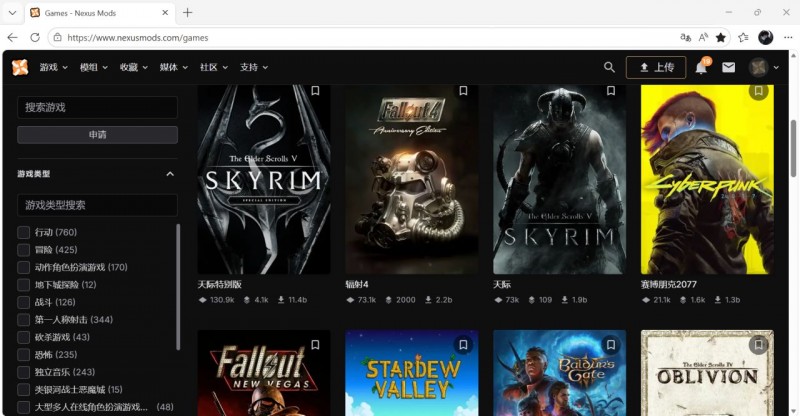800x416 pixels.
Task: Open browser settings three-dots menu
Action: (788, 37)
